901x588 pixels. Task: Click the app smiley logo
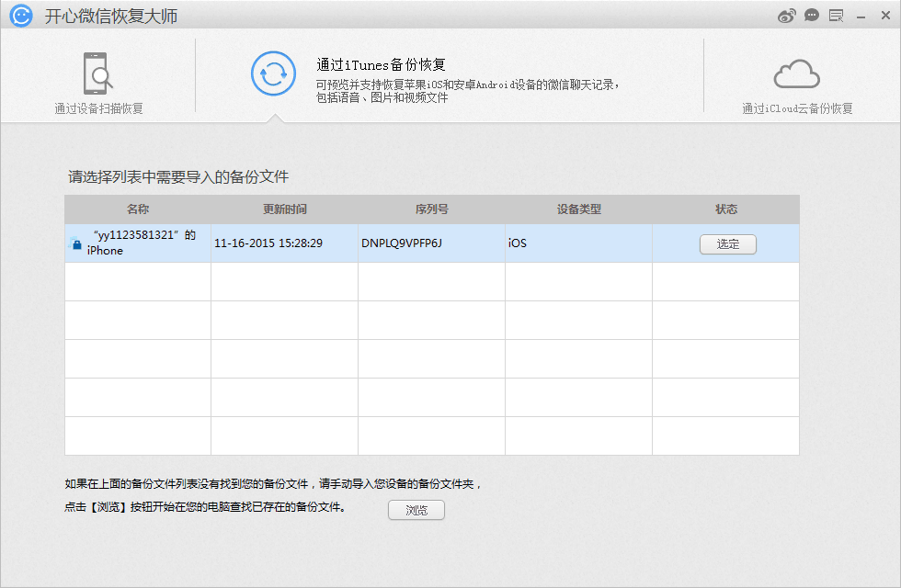[22, 16]
